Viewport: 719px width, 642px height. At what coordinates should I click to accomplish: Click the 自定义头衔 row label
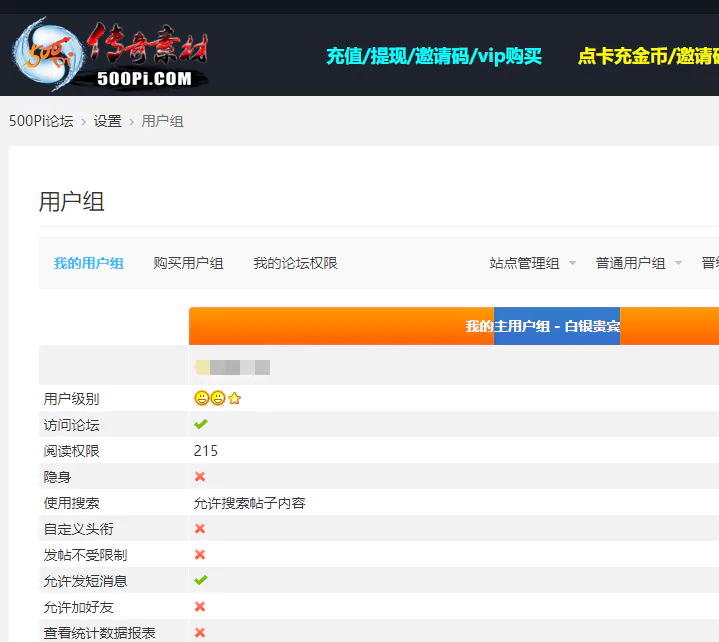78,529
